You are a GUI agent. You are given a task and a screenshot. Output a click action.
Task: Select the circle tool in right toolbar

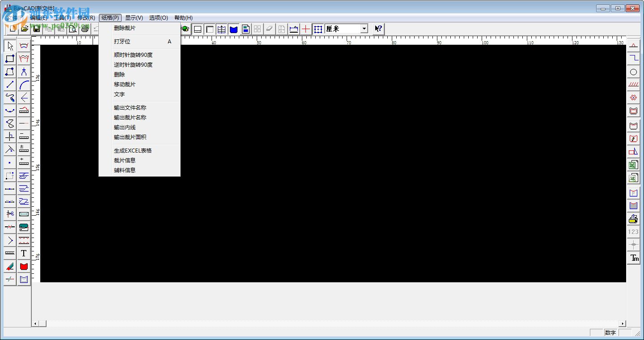633,72
